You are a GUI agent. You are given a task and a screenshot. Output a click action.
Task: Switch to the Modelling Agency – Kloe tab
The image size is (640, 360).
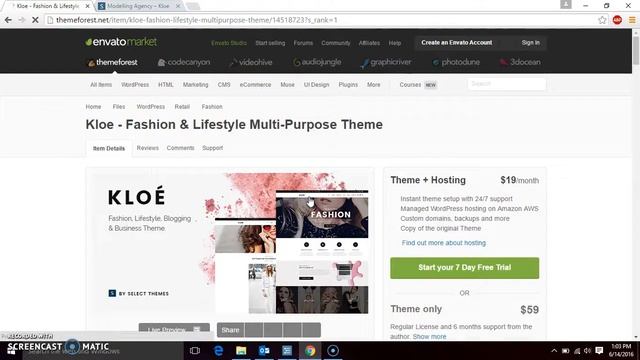pos(138,6)
